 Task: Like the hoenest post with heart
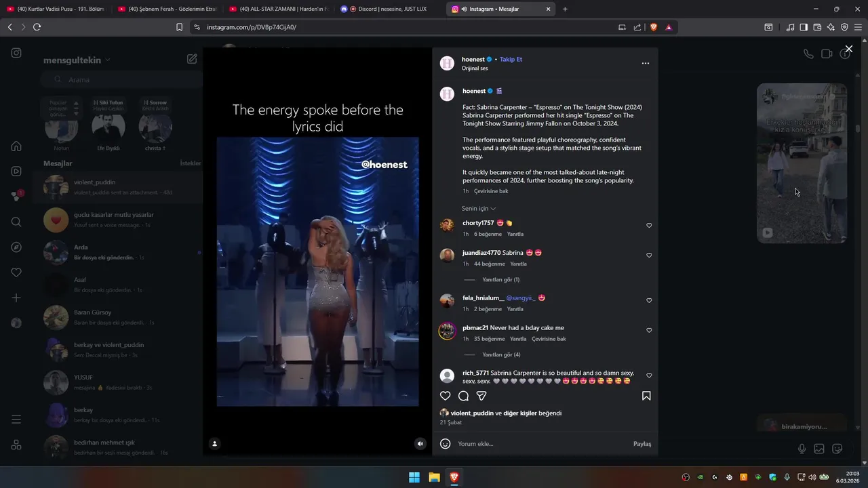(x=446, y=396)
